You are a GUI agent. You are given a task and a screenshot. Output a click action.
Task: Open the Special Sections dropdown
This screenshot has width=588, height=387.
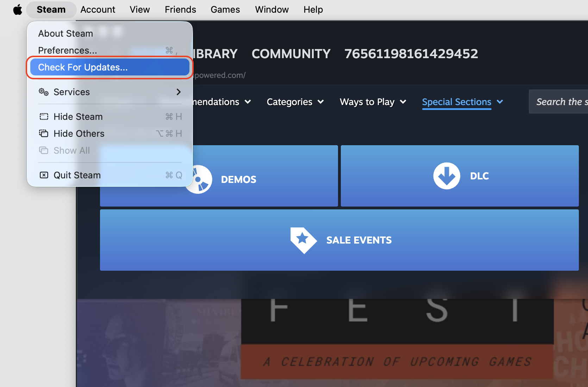coord(463,102)
